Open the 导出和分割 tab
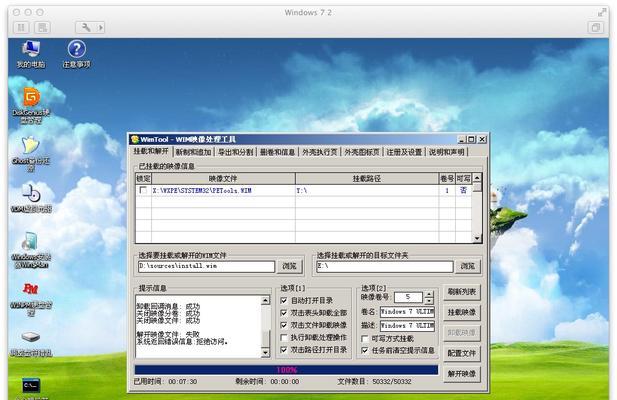 tap(235, 152)
